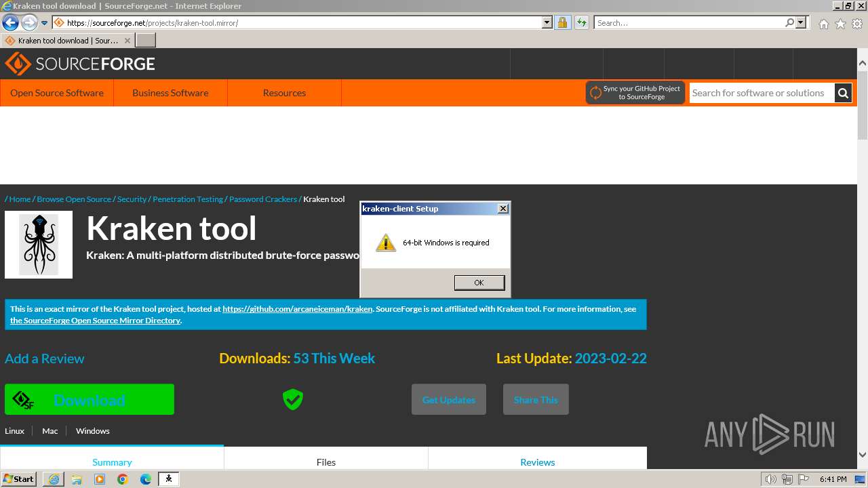Viewport: 868px width, 488px height.
Task: Open the IE Tools gear icon
Action: (857, 24)
